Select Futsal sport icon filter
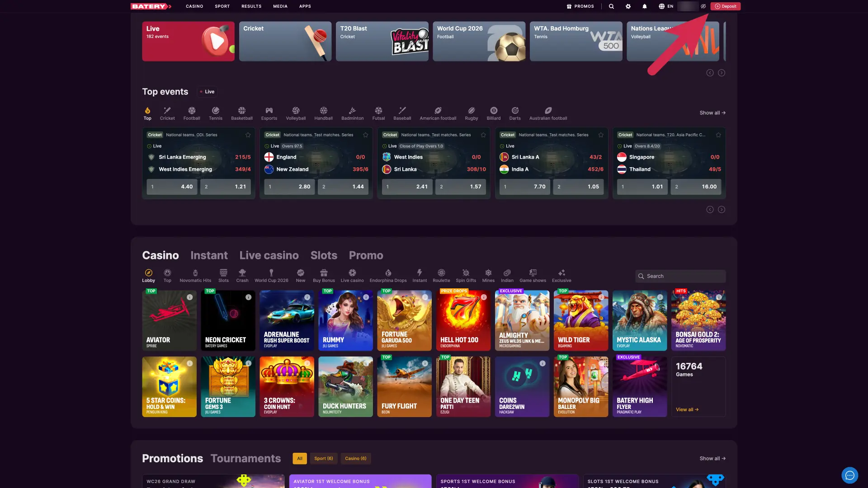Image resolution: width=868 pixels, height=488 pixels. (x=378, y=113)
